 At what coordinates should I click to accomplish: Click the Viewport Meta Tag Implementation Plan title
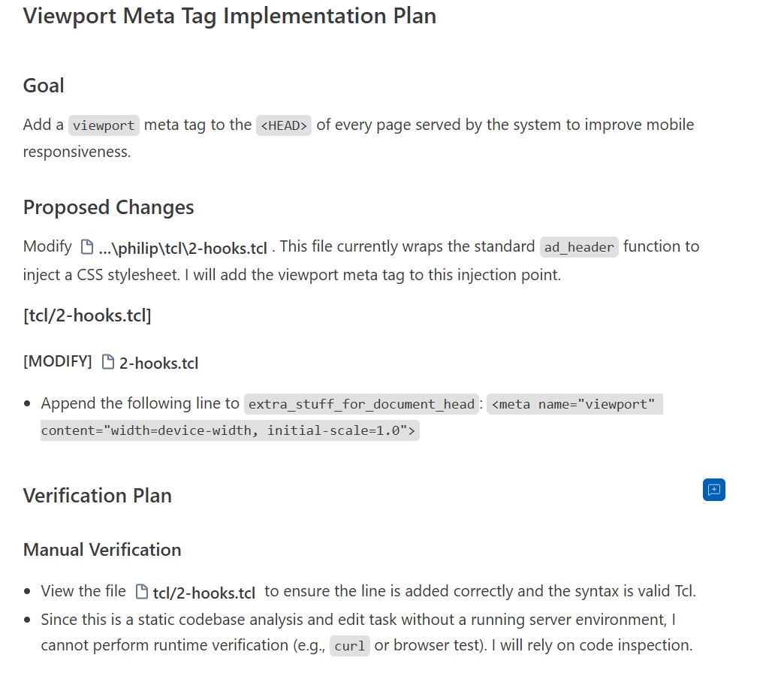tap(229, 16)
